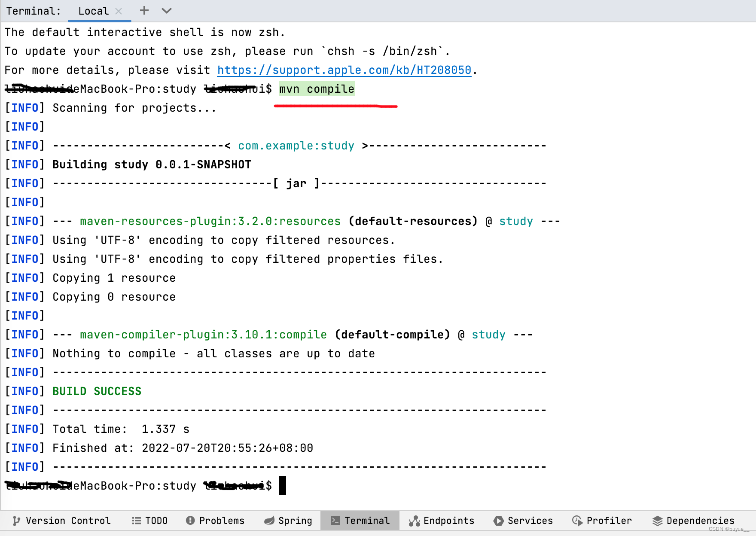Screen dimensions: 756x536
Task: Place cursor at the terminal prompt
Action: pos(283,486)
